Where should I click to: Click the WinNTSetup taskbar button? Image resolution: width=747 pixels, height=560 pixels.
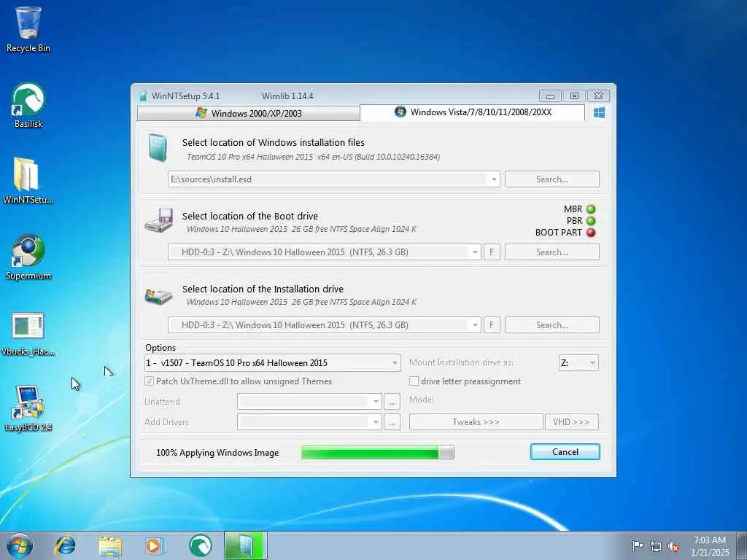pyautogui.click(x=246, y=545)
